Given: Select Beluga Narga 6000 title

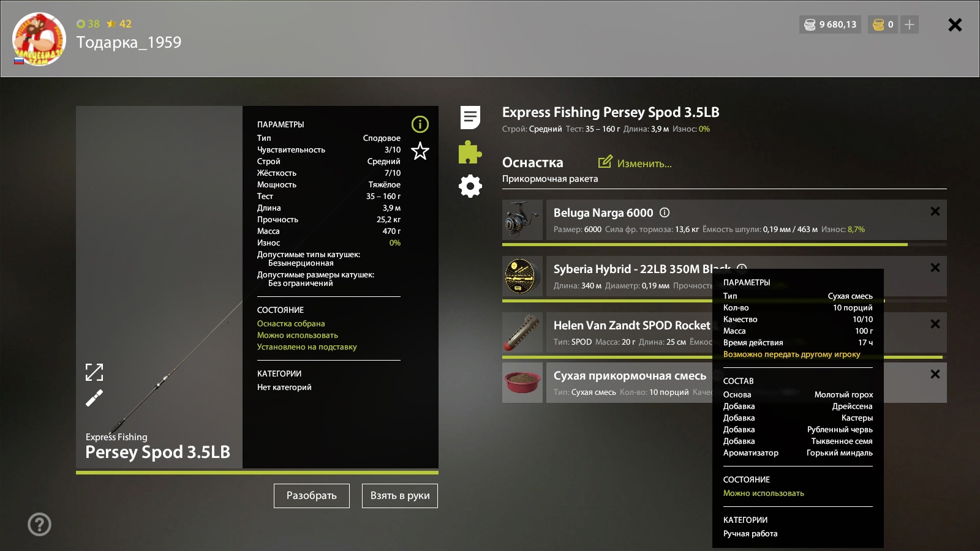Looking at the screenshot, I should tap(603, 212).
